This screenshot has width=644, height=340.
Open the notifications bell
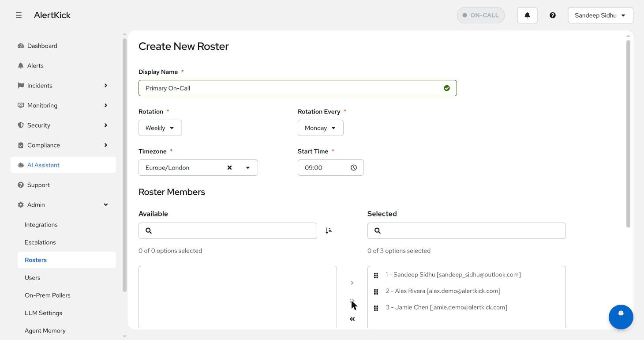[x=527, y=15]
